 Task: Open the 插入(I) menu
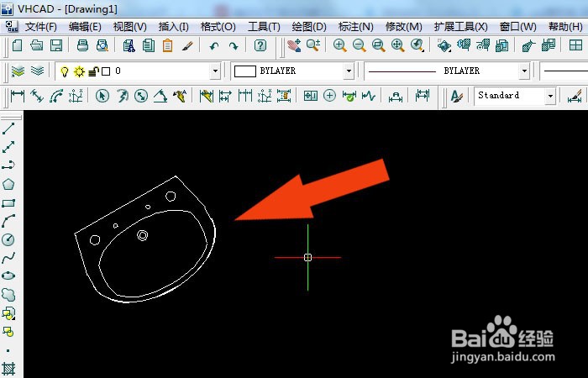click(173, 27)
